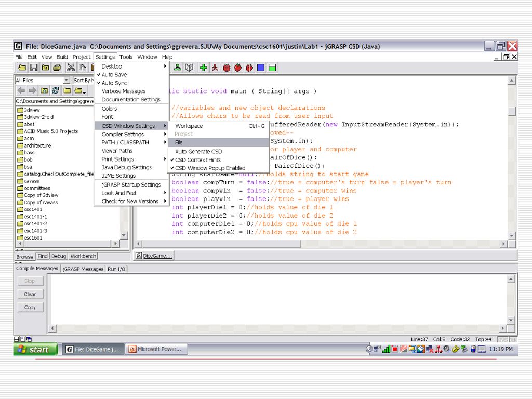Image resolution: width=532 pixels, height=399 pixels.
Task: Click the Copy pages toolbar icon
Action: (x=83, y=68)
